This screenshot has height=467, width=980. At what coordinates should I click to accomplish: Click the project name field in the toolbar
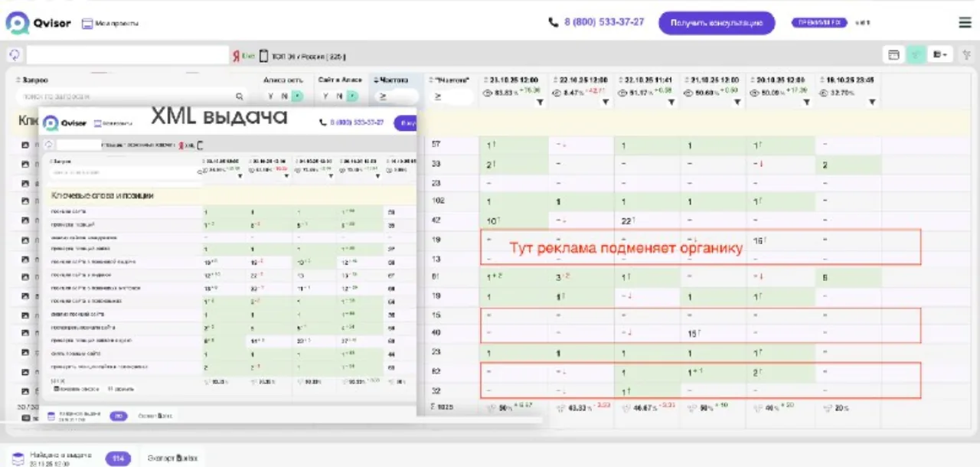coord(127,55)
